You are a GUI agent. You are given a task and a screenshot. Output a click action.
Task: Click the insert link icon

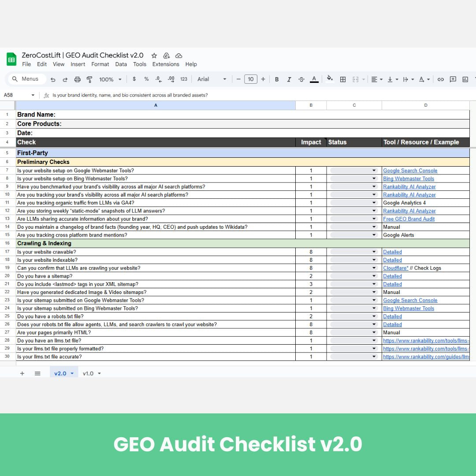(x=440, y=79)
